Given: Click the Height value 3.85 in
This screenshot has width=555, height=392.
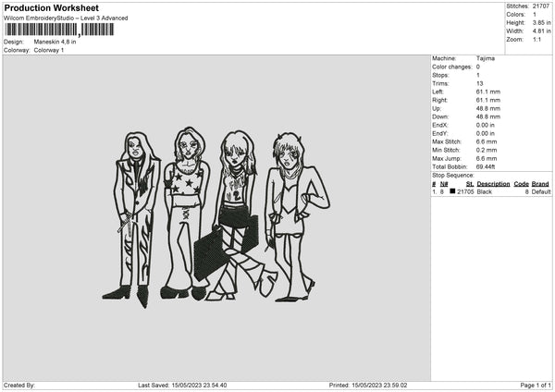Looking at the screenshot, I should coord(541,22).
